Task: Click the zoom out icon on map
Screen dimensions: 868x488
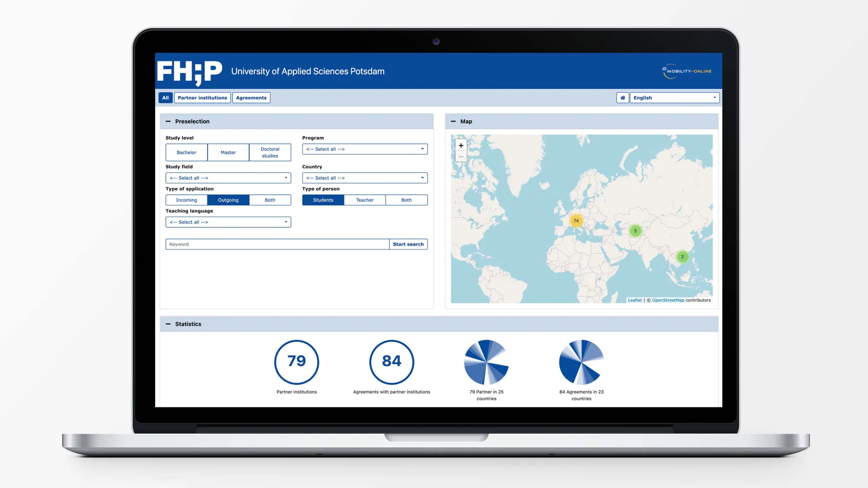Action: point(461,157)
